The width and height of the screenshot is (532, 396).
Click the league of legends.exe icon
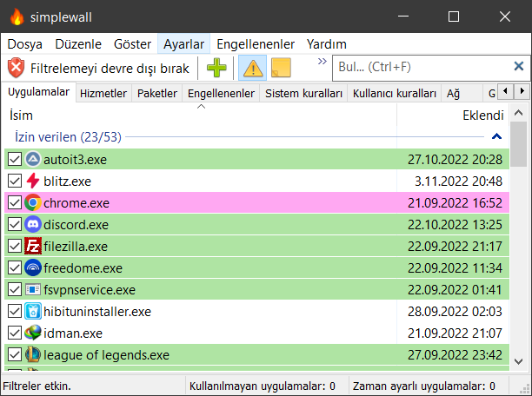point(33,354)
